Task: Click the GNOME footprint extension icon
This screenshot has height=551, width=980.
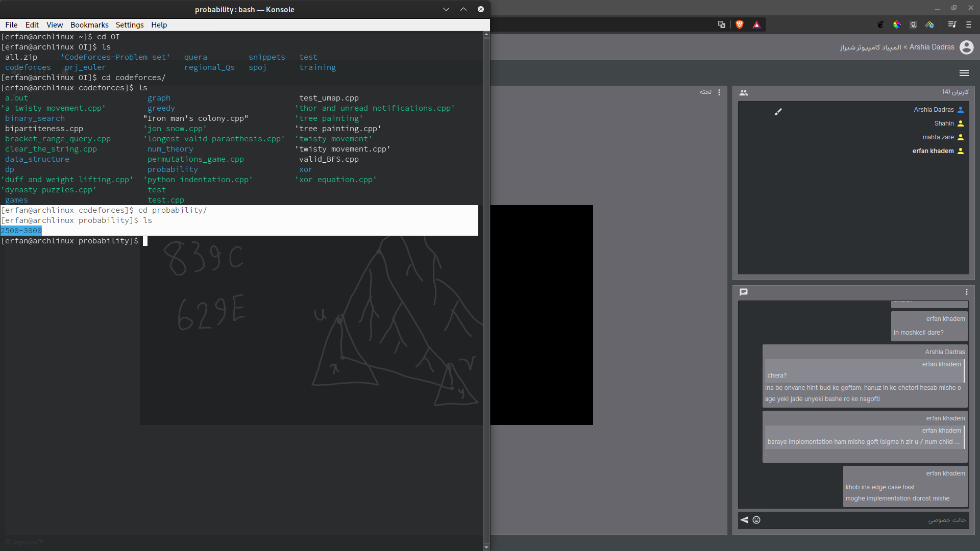Action: (x=880, y=24)
